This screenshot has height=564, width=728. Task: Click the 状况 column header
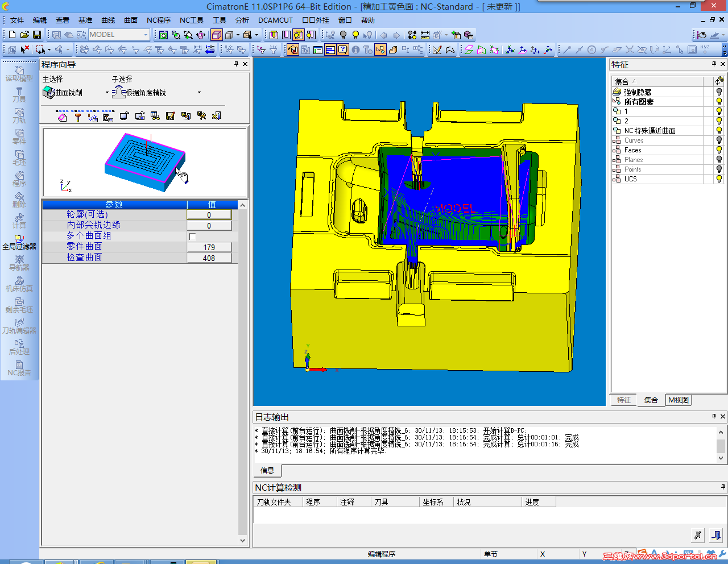click(487, 502)
